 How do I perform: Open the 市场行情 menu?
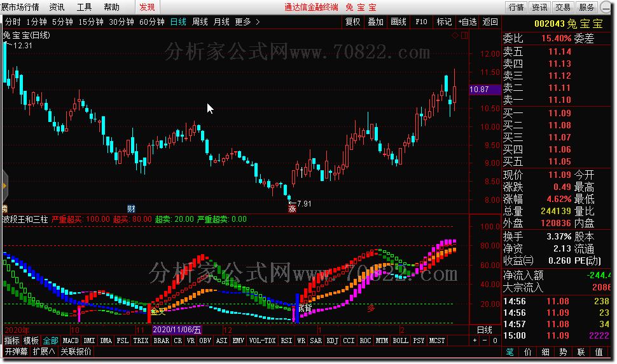(20, 7)
